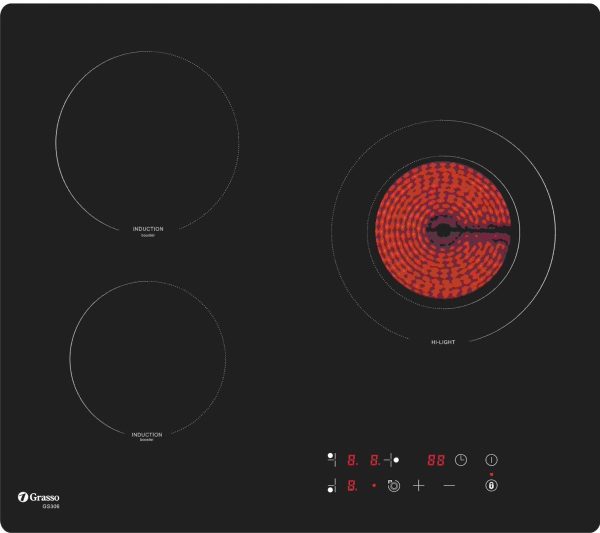This screenshot has height=533, width=600.
Task: Click the HI-LIGHT zone label
Action: click(x=443, y=342)
